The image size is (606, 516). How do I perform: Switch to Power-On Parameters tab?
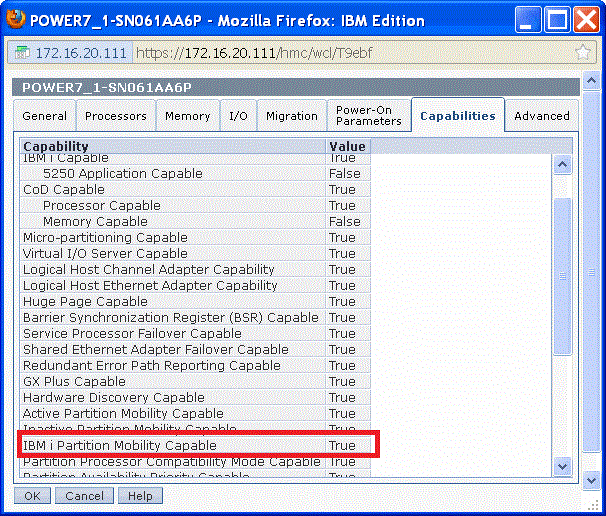pyautogui.click(x=368, y=116)
